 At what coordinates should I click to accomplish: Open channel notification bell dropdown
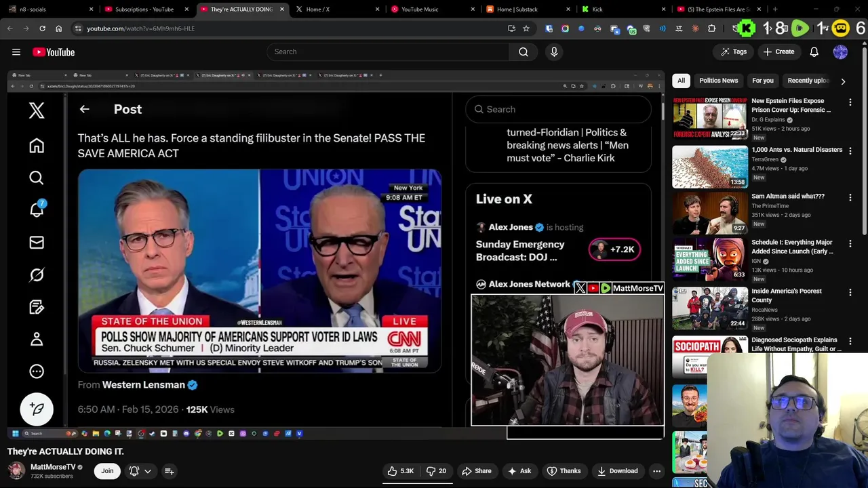(140, 471)
